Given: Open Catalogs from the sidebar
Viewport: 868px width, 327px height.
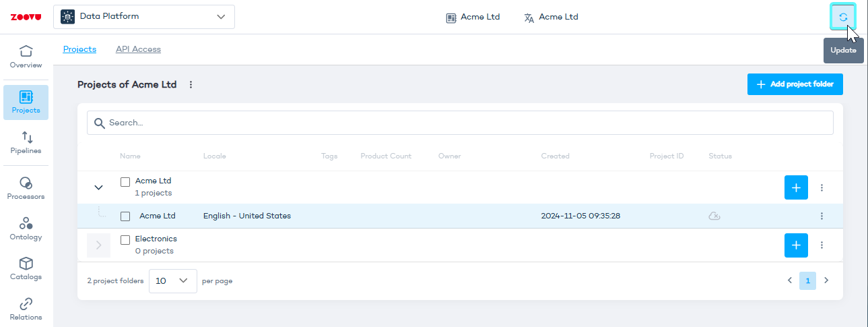Looking at the screenshot, I should pyautogui.click(x=26, y=269).
